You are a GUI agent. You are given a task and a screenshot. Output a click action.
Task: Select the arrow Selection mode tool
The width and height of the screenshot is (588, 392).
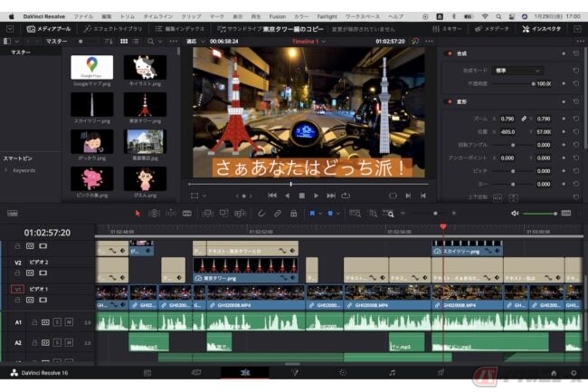138,213
